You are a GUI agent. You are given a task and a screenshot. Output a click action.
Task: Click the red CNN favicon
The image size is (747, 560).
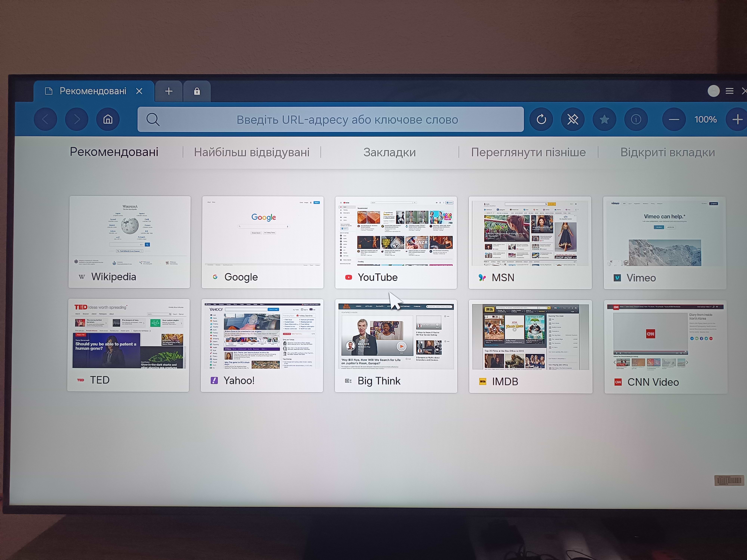[618, 382]
